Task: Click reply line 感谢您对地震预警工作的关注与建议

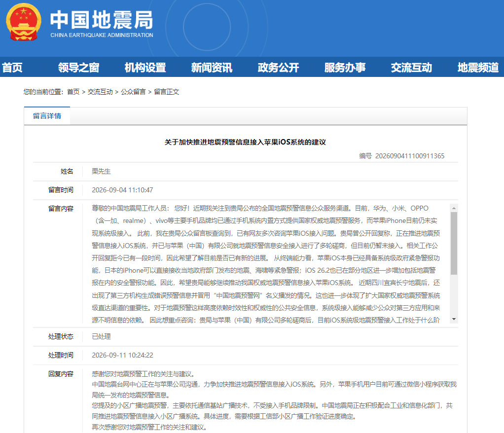Action: tap(144, 374)
